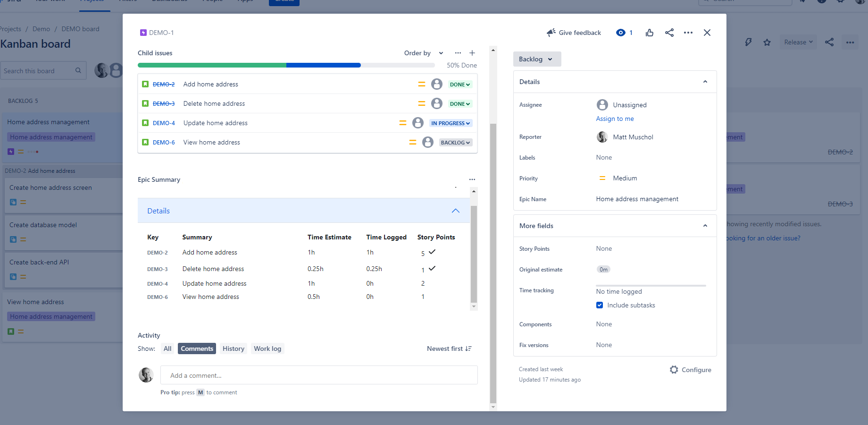This screenshot has height=425, width=868.
Task: Change BACKLOG status of View home address
Action: coord(456,143)
